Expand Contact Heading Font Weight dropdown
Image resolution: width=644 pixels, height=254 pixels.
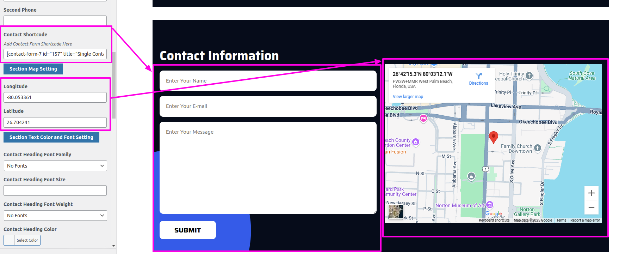point(55,216)
